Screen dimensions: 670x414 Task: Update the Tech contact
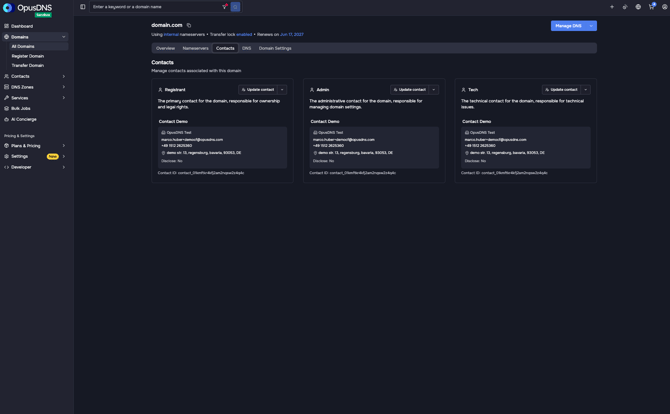click(561, 90)
